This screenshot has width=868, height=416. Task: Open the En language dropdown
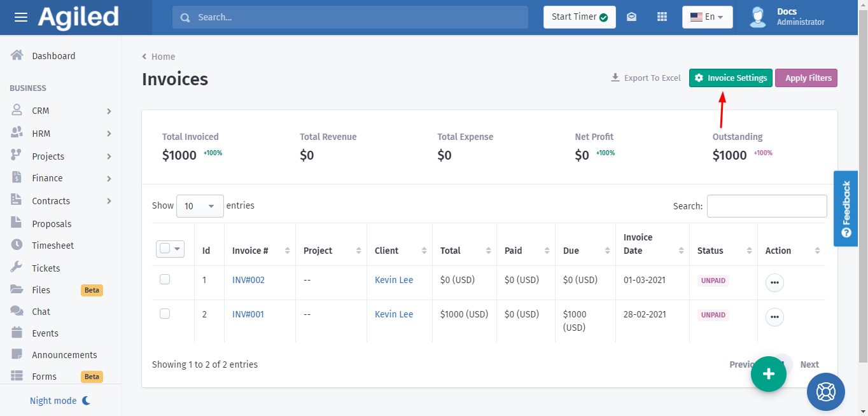pos(707,17)
